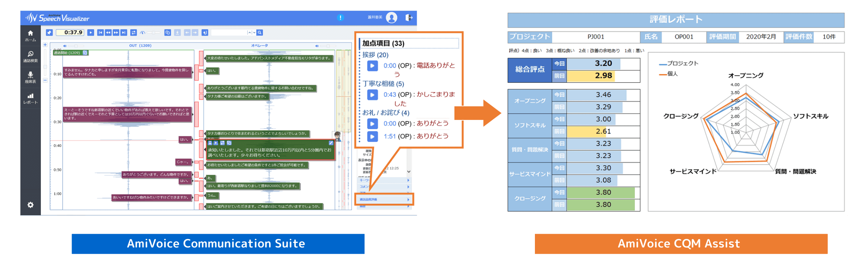Image resolution: width=868 pixels, height=271 pixels.
Task: Click the クロージング 3.80 今回 score
Action: coord(603,193)
